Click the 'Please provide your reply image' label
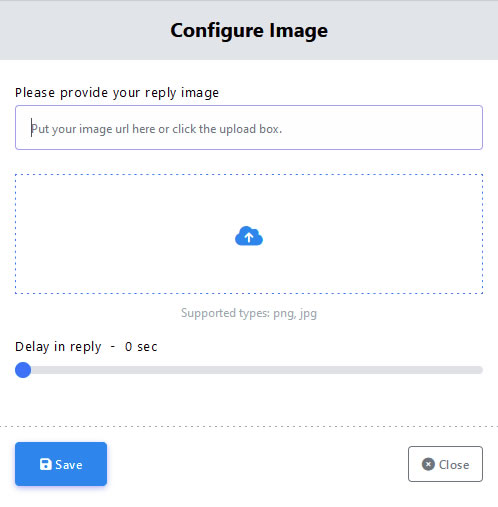 click(117, 93)
